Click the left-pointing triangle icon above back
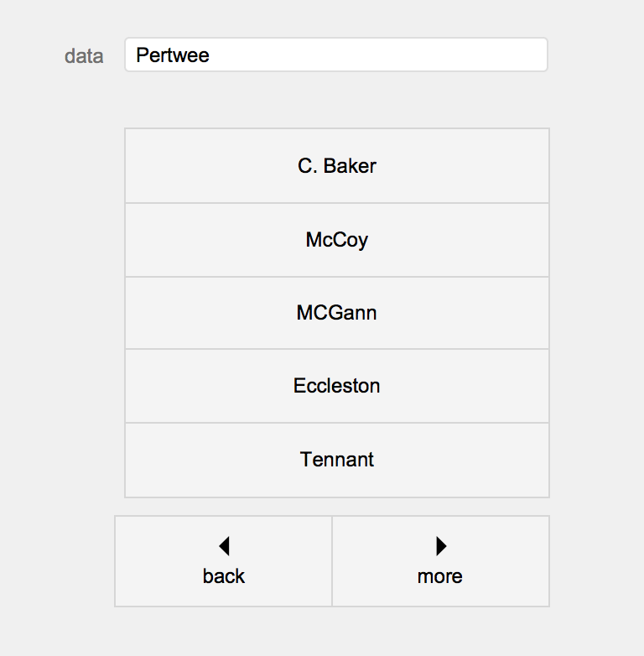The image size is (644, 656). (x=224, y=546)
